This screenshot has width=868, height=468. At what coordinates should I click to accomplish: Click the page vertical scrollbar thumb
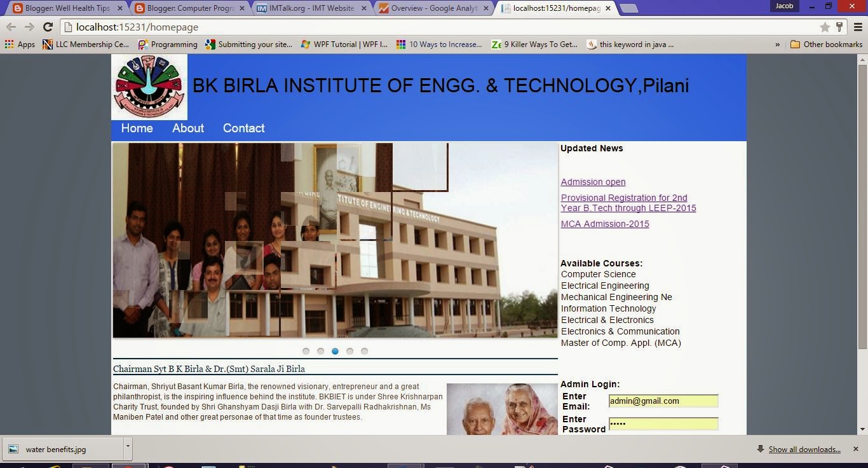click(862, 207)
